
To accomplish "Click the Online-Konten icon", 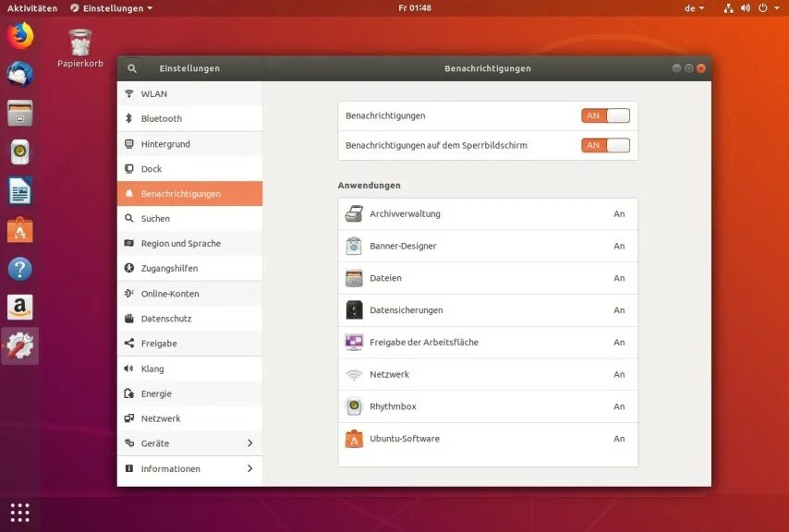I will pyautogui.click(x=129, y=293).
